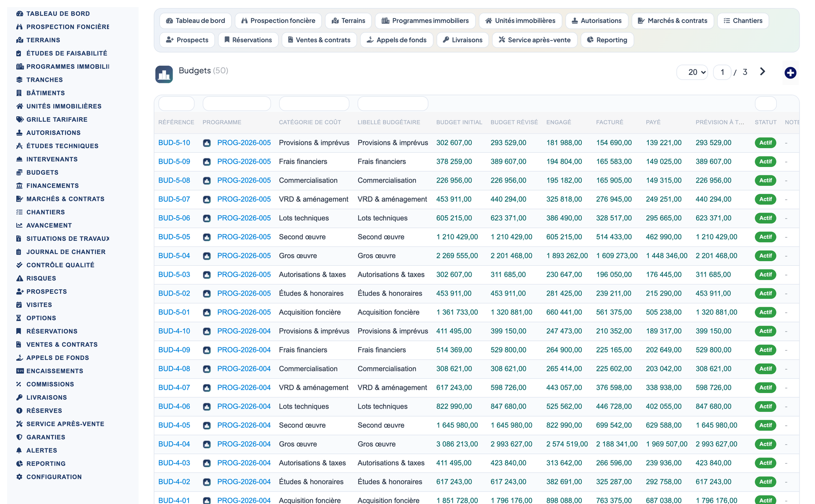The height and width of the screenshot is (504, 815).
Task: Click the Risques warning triangle icon
Action: coord(19,278)
